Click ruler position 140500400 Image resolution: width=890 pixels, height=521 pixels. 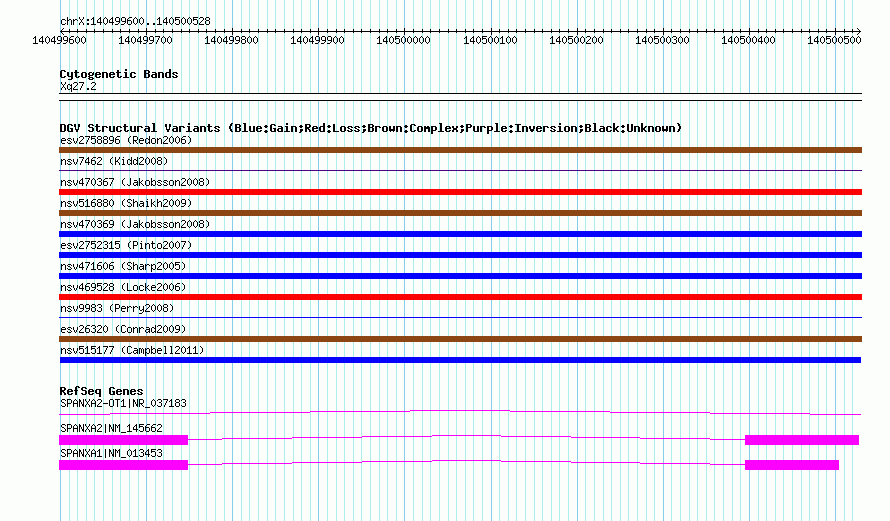[x=748, y=40]
